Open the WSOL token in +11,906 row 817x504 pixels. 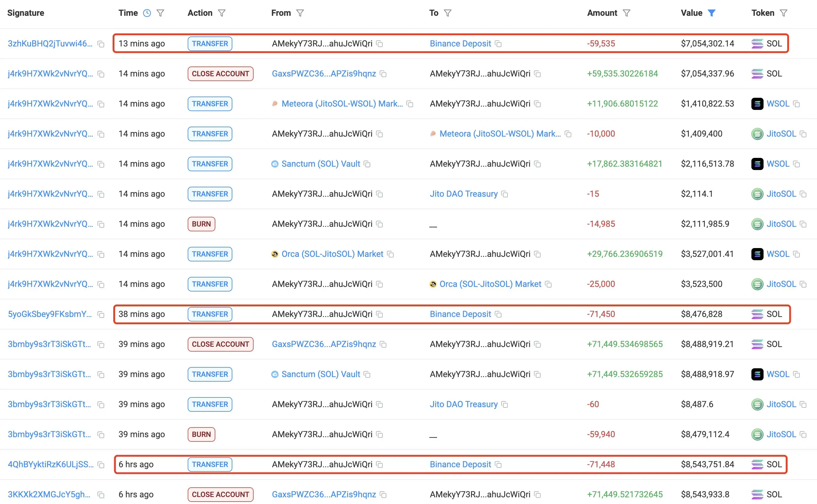[778, 104]
